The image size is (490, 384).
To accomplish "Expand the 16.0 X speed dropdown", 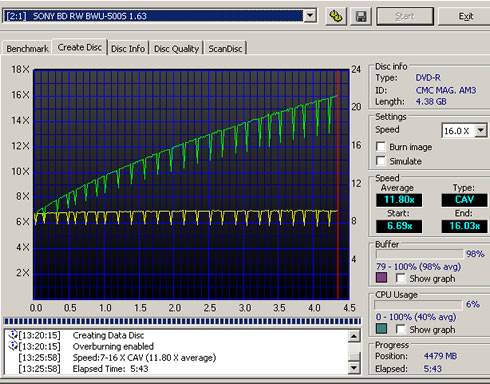I will [x=481, y=130].
